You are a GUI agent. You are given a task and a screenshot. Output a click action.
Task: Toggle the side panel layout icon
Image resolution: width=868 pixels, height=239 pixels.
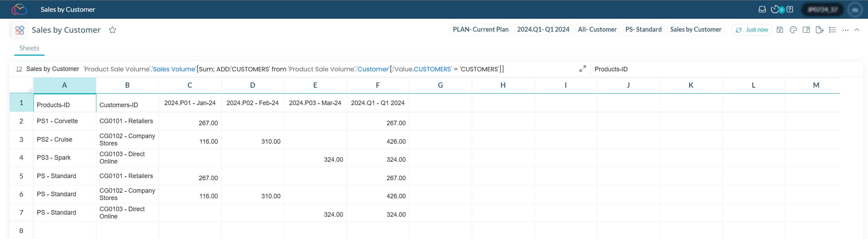(x=806, y=30)
